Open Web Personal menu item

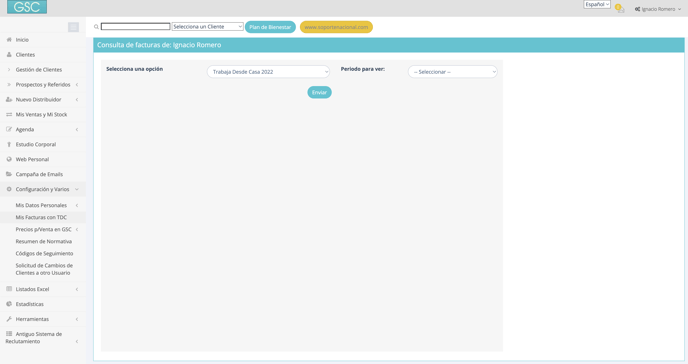32,159
